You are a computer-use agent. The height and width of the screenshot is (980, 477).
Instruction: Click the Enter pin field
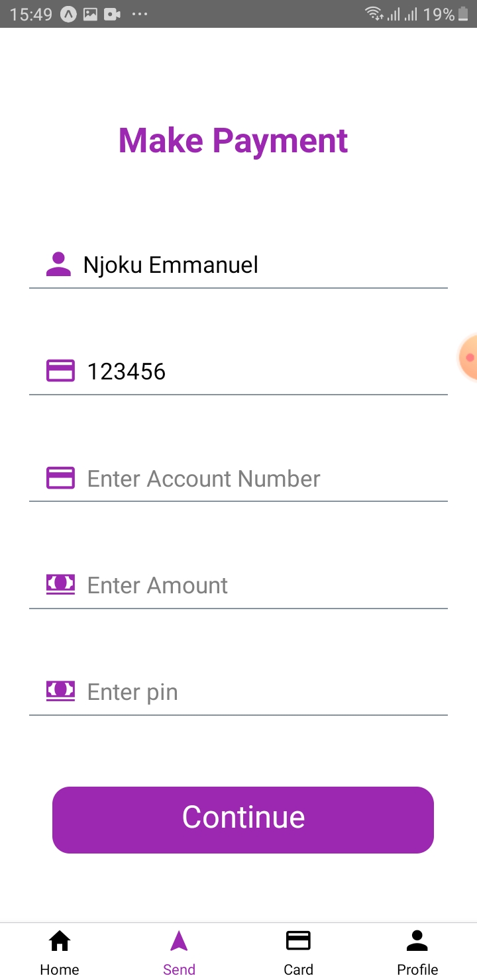tap(258, 692)
